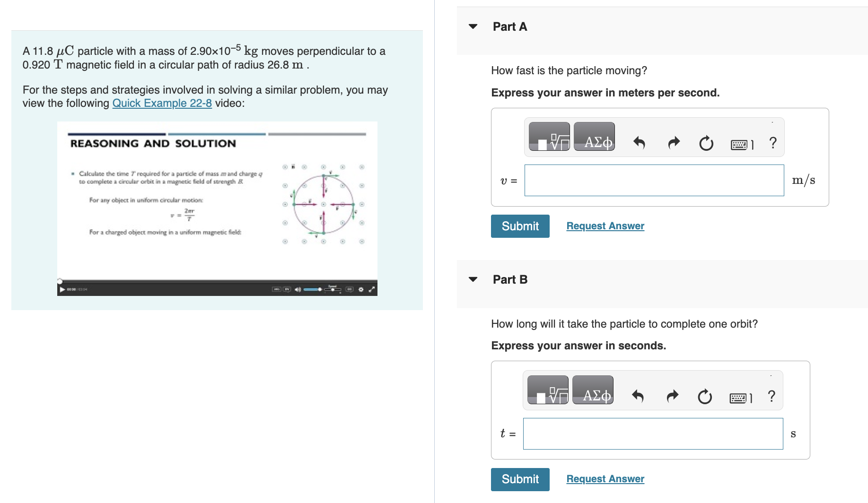The height and width of the screenshot is (503, 868).
Task: Mute the video player volume
Action: point(298,289)
